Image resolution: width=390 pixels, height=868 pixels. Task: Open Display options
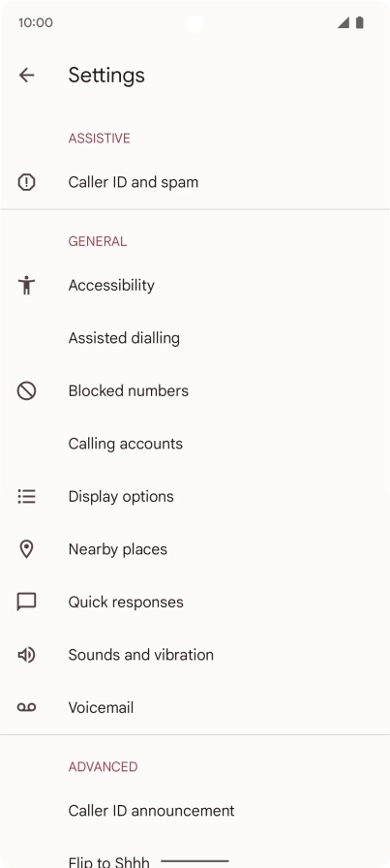195,496
